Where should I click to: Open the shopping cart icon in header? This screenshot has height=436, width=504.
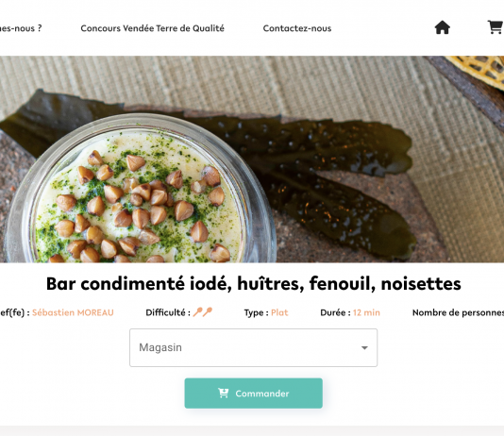coord(496,27)
